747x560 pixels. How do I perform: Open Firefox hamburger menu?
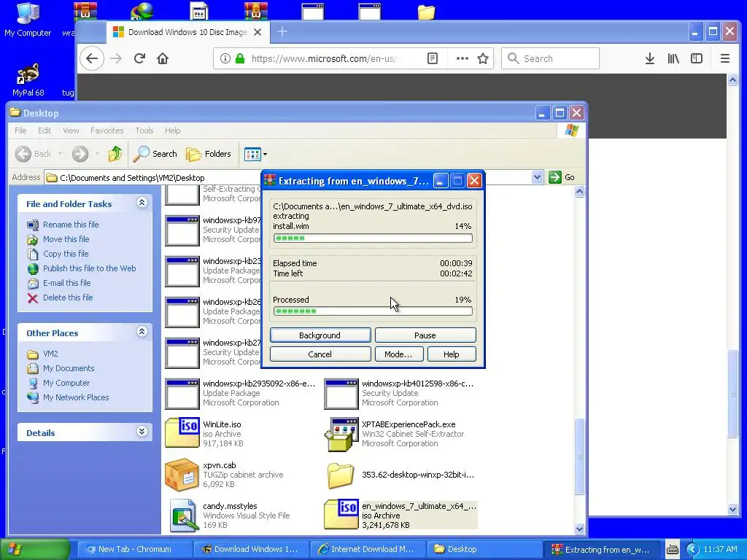pyautogui.click(x=724, y=58)
